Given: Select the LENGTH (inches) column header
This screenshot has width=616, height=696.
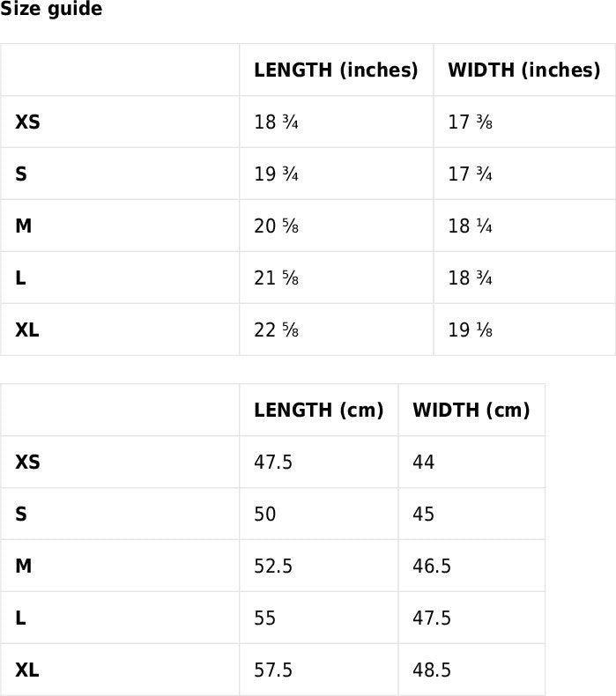Looking at the screenshot, I should tap(336, 70).
